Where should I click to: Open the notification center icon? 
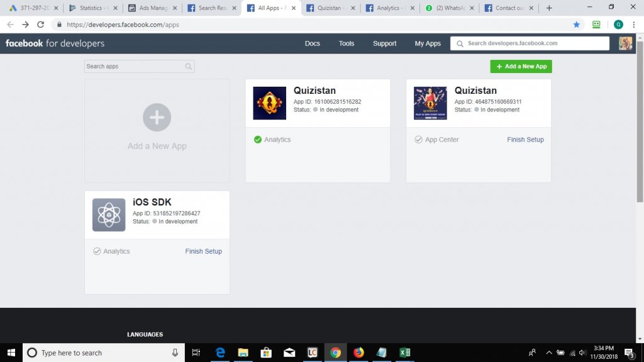tap(629, 353)
